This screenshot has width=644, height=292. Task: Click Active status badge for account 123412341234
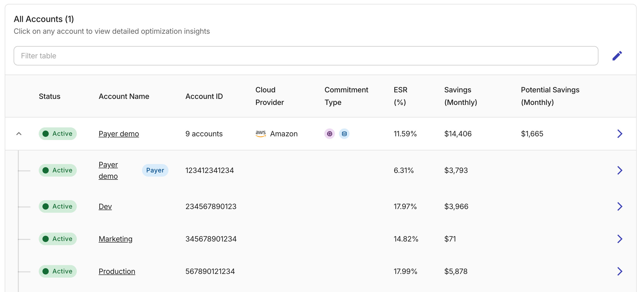point(58,170)
